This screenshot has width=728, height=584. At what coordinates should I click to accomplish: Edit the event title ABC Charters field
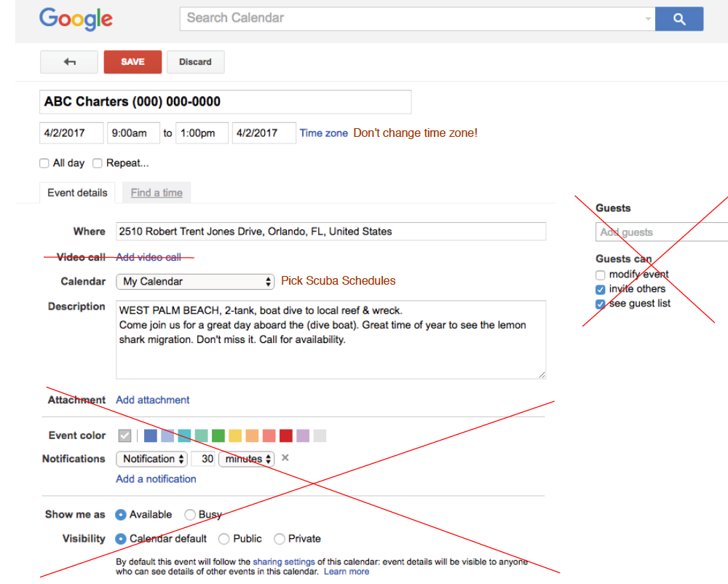[x=225, y=102]
